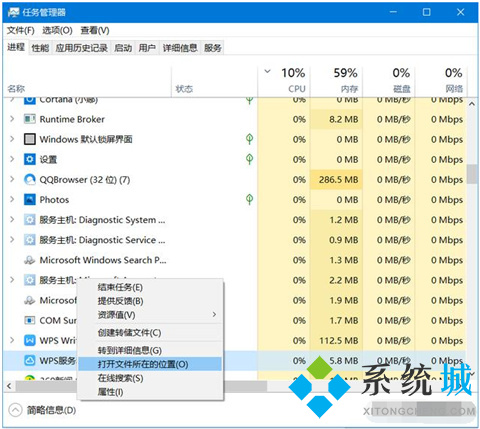Open the 资源值(V) submenu arrow
The width and height of the screenshot is (480, 429).
214,315
